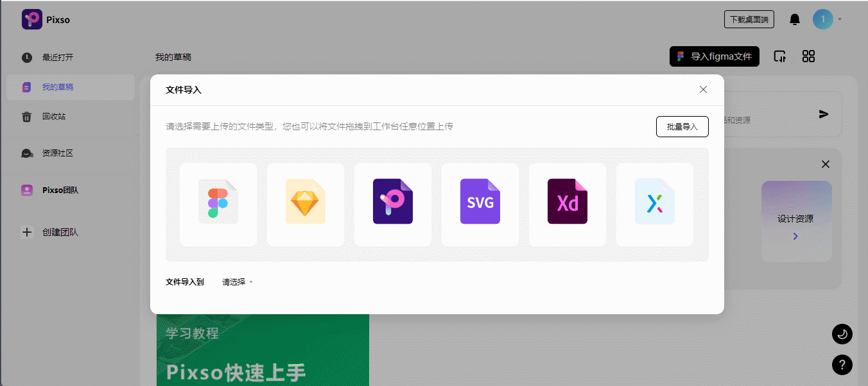Open the help question mark icon
The height and width of the screenshot is (386, 868).
tap(842, 365)
